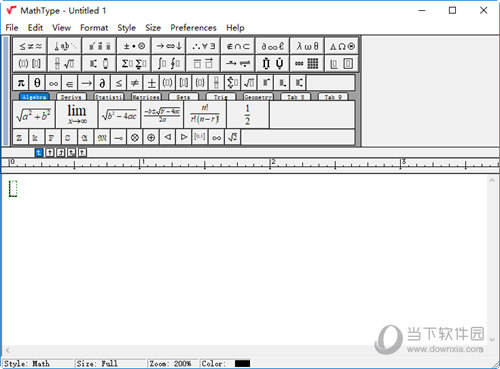Switch to the Sets tab
This screenshot has width=500, height=369.
[183, 97]
